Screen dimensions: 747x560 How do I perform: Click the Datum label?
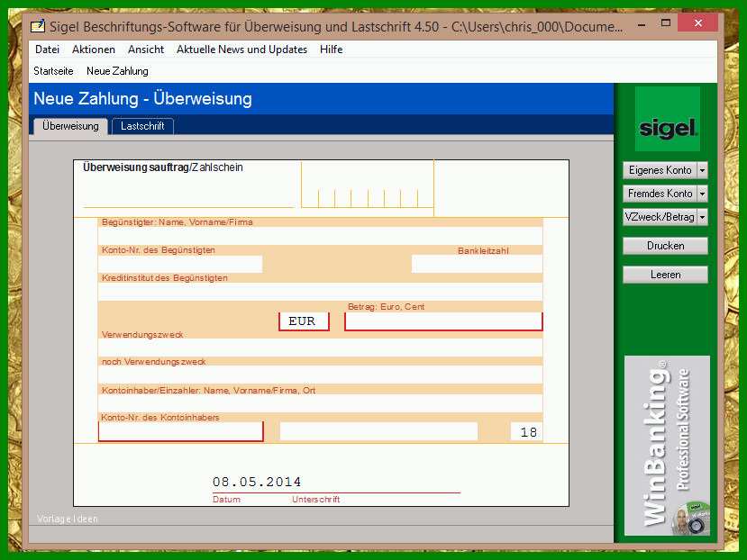[x=226, y=500]
